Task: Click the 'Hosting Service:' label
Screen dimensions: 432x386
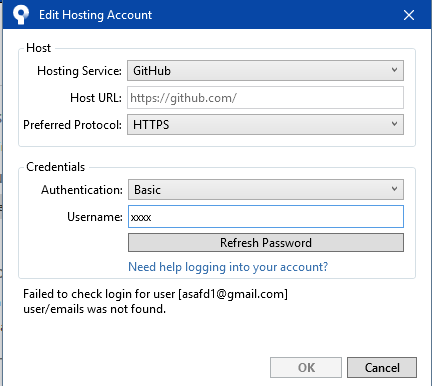Action: [79, 71]
